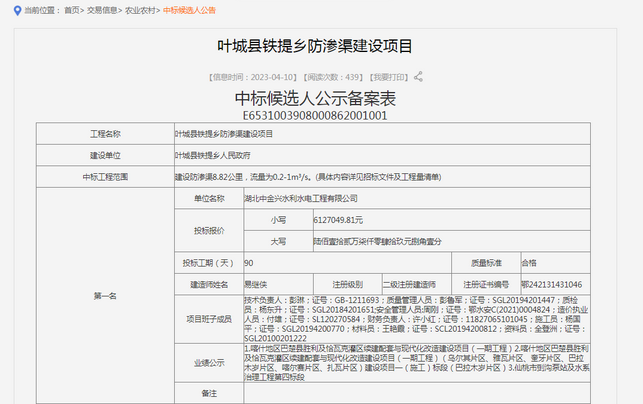Click the bid amount 6127049.81元

[338, 219]
